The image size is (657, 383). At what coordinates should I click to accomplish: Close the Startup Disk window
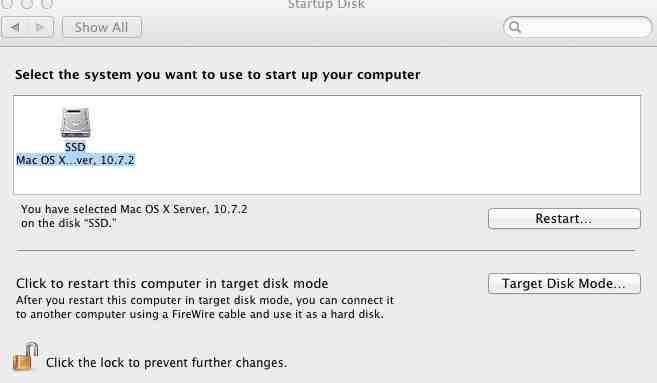click(7, 3)
